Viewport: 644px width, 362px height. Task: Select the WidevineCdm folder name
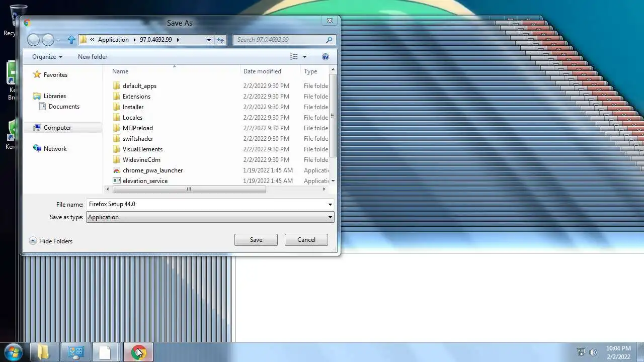click(x=141, y=160)
